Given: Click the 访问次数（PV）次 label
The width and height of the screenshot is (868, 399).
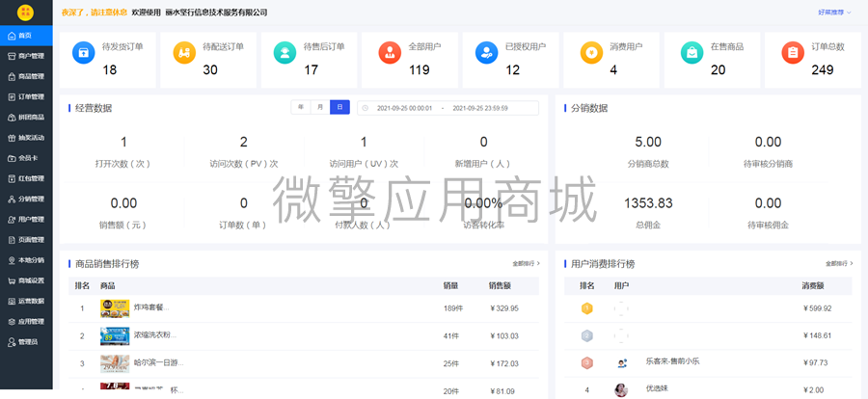Looking at the screenshot, I should pos(244,164).
